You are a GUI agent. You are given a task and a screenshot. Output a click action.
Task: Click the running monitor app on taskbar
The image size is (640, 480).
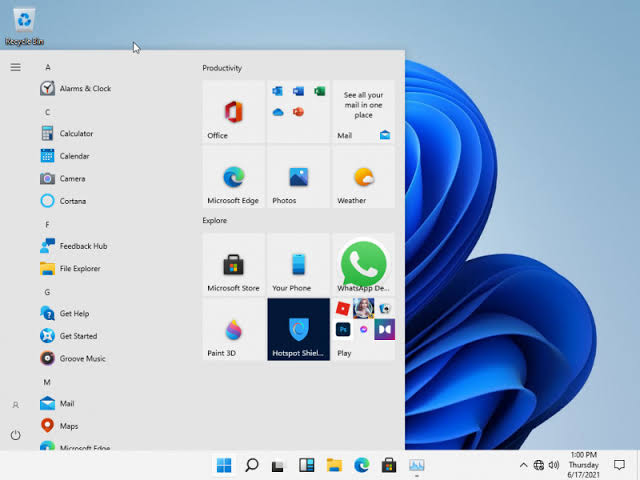(x=417, y=465)
